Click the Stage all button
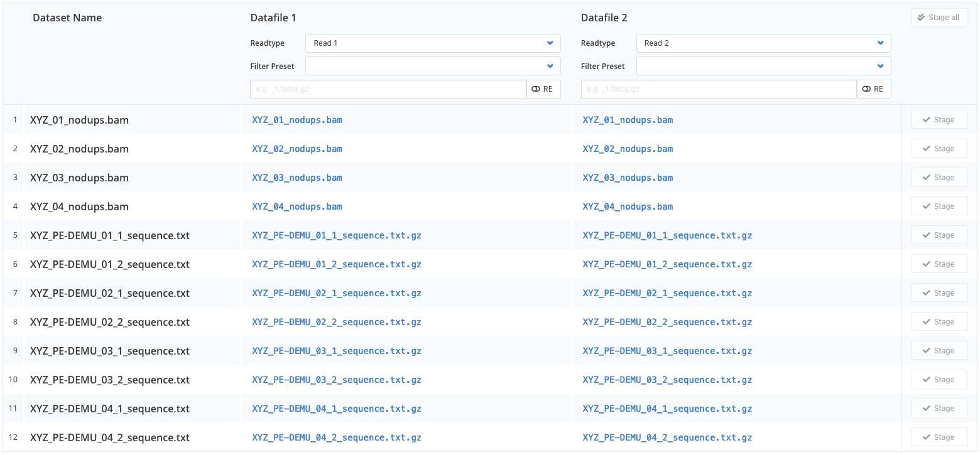 click(x=939, y=18)
